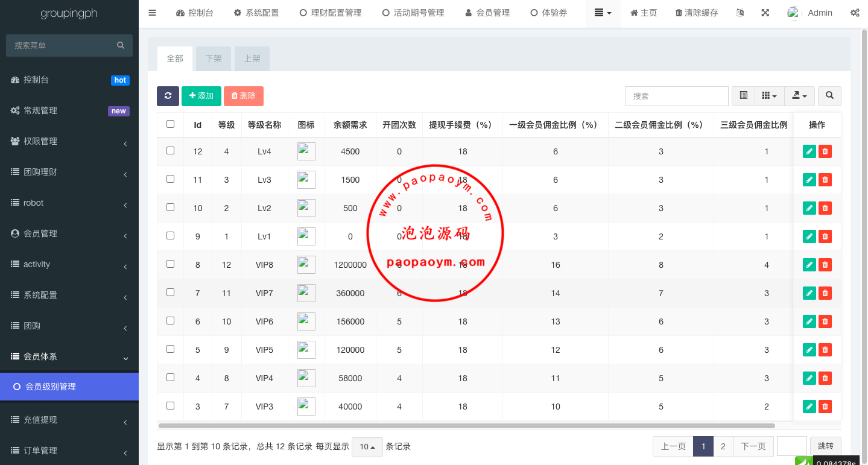The height and width of the screenshot is (465, 868).
Task: Click the table search magnifier button
Action: click(830, 96)
